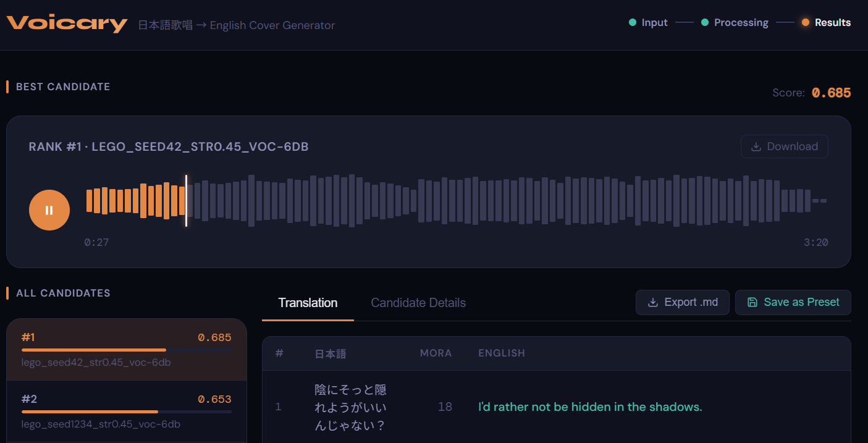Viewport: 868px width, 443px height.
Task: Click the Download button for rank #1
Action: (785, 146)
